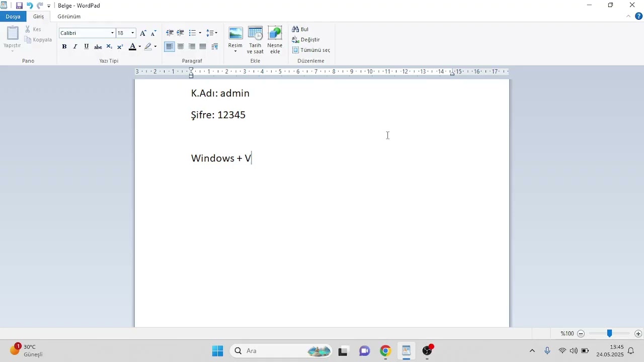
Task: Toggle bold formatting
Action: click(x=64, y=47)
